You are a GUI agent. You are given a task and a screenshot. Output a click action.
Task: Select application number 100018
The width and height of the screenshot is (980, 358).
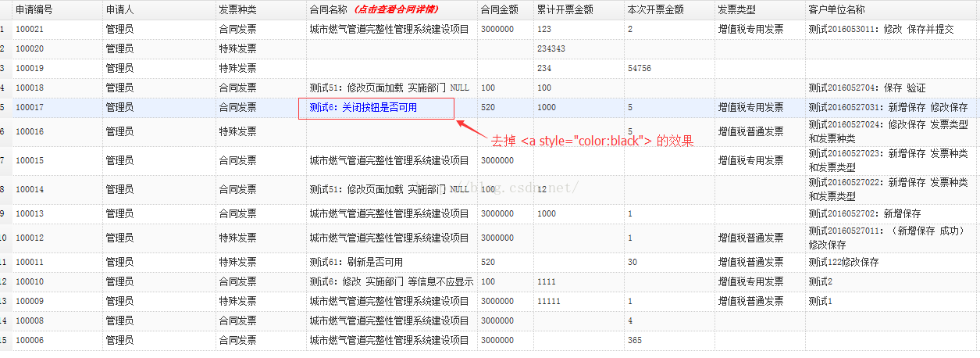[30, 88]
